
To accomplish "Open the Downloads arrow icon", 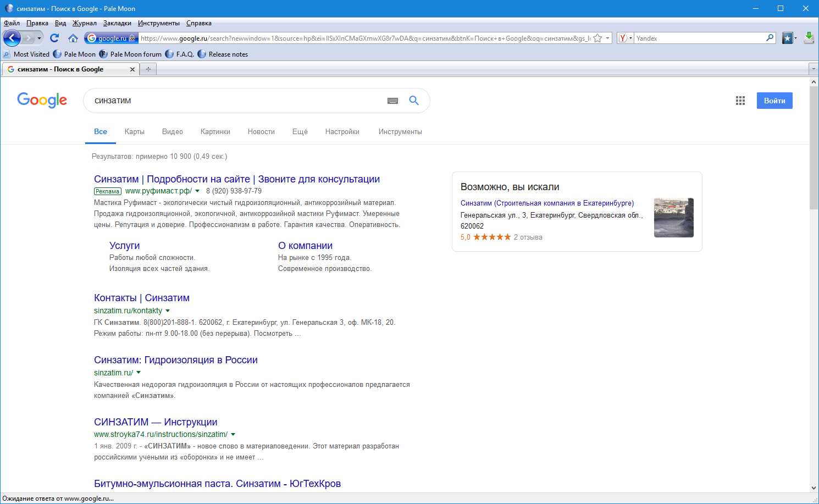I will point(809,38).
